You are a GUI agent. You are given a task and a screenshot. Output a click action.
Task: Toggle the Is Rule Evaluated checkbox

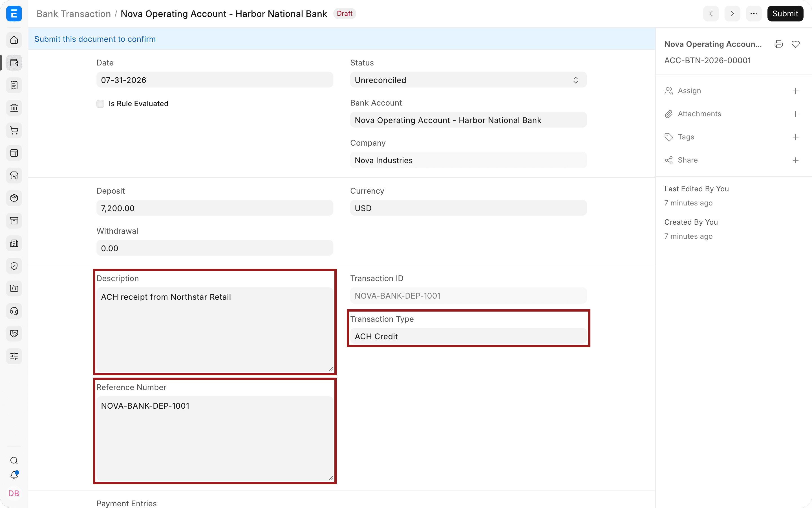100,104
